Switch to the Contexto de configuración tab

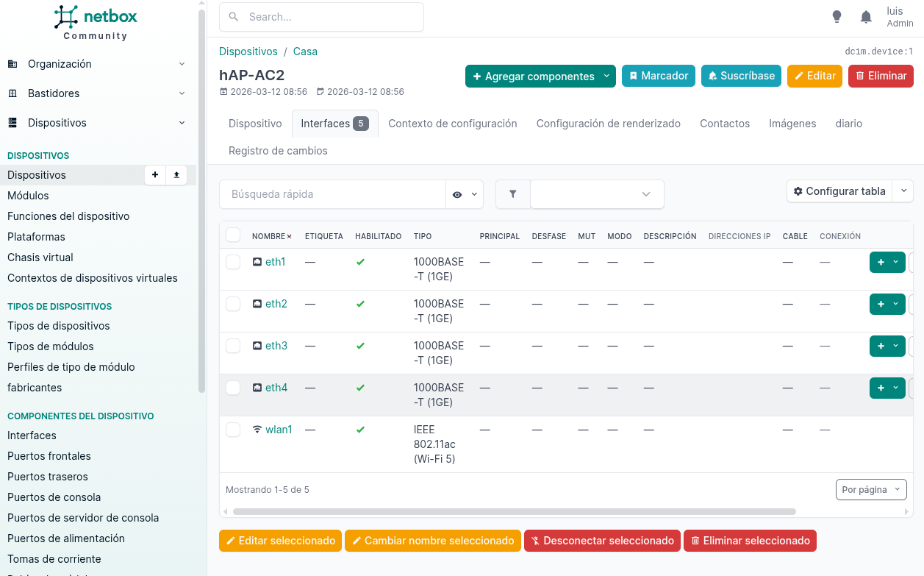[x=452, y=124]
